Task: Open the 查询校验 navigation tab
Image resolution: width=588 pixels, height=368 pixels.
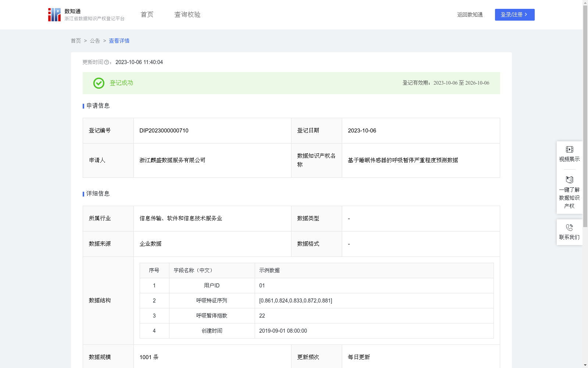Action: 187,15
